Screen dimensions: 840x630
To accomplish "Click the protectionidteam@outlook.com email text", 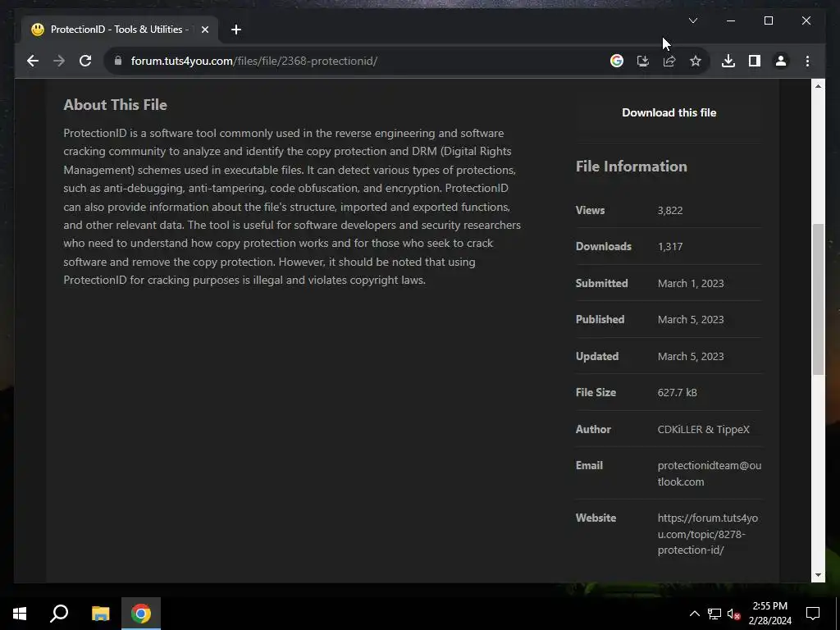I will (709, 473).
